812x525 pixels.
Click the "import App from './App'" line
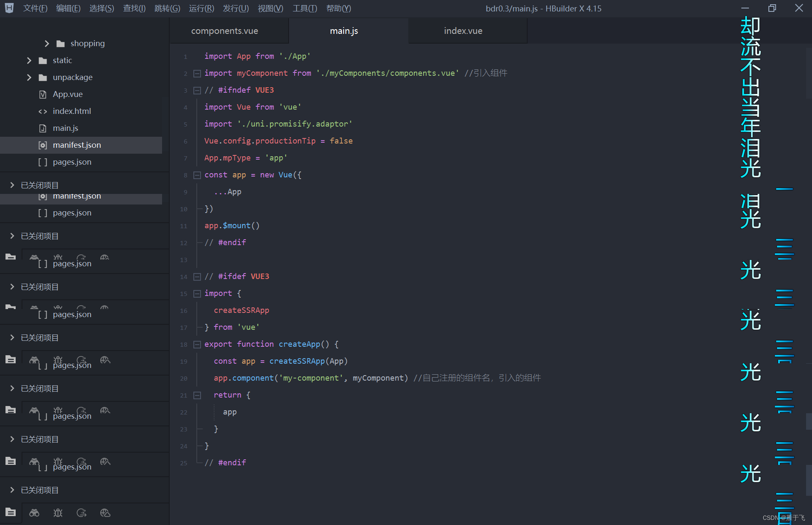(257, 56)
